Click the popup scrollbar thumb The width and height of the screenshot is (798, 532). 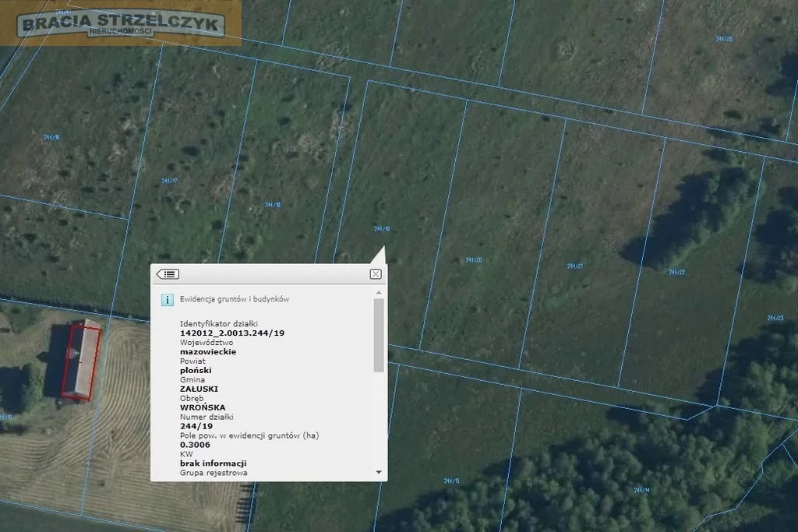379,335
